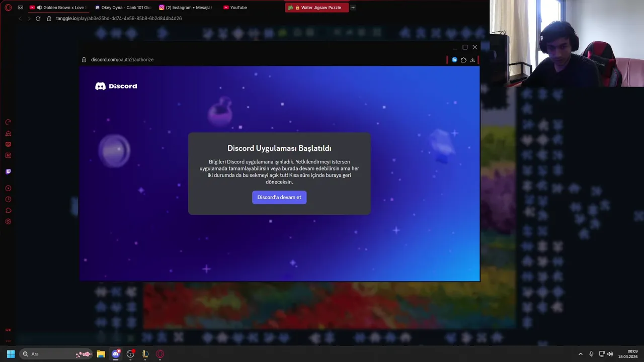Minimize the Discord authorize popup
The width and height of the screenshot is (644, 362).
click(x=455, y=47)
